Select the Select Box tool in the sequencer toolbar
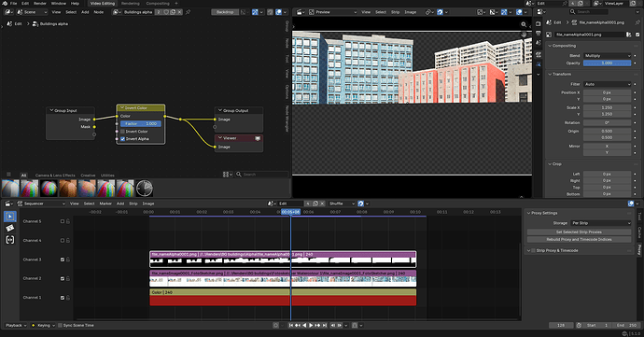This screenshot has height=337, width=644. coord(10,217)
